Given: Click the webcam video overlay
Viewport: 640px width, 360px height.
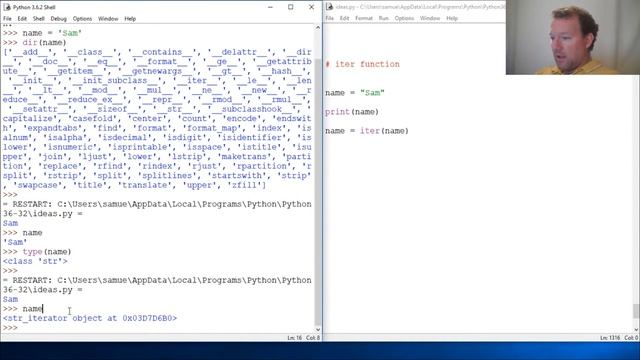Looking at the screenshot, I should point(573,37).
